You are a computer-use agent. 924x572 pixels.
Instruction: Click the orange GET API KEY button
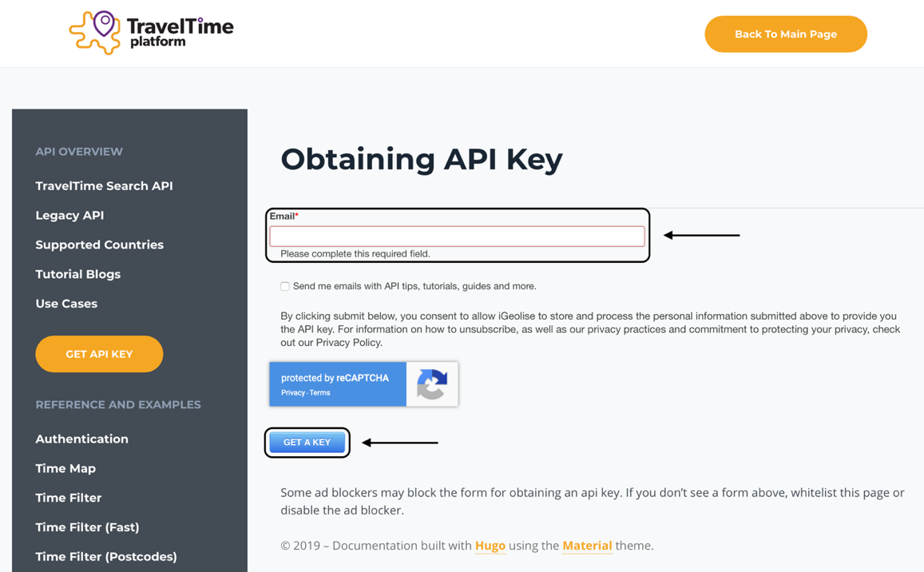(99, 354)
